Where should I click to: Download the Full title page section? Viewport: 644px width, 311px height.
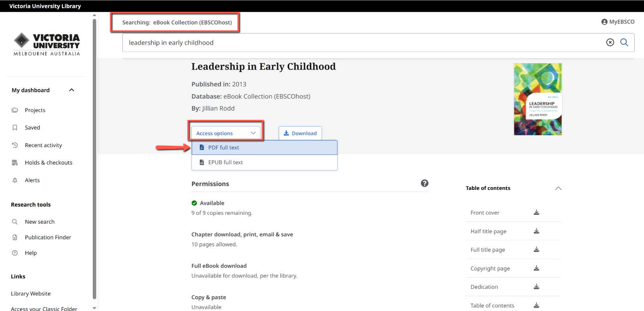536,250
